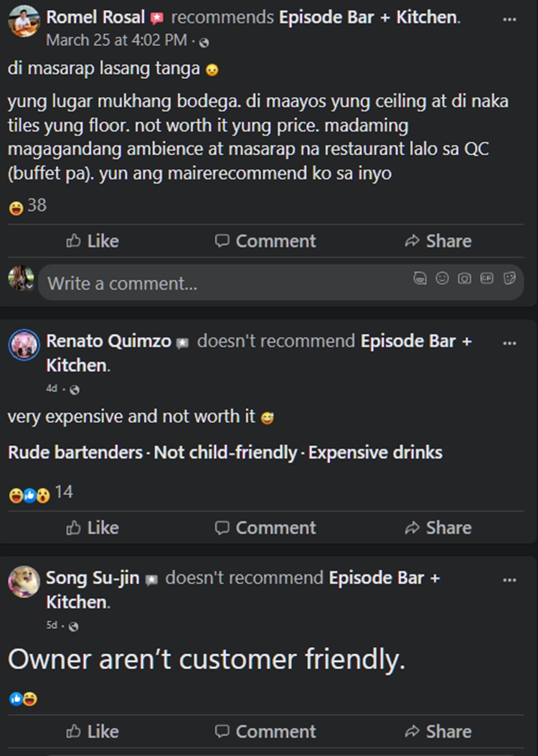The width and height of the screenshot is (538, 756).
Task: Click the wow reaction icon on Renato's review
Action: (x=42, y=493)
